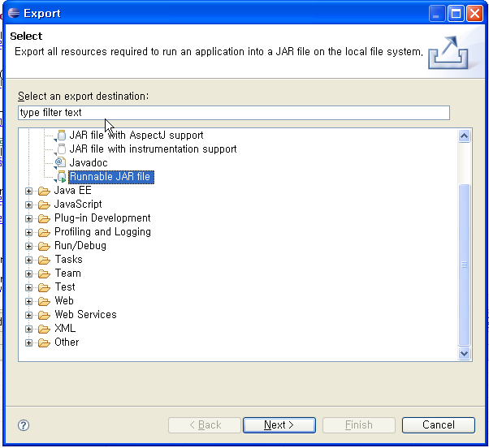This screenshot has width=489, height=448.
Task: Click the Web folder icon
Action: 44,301
